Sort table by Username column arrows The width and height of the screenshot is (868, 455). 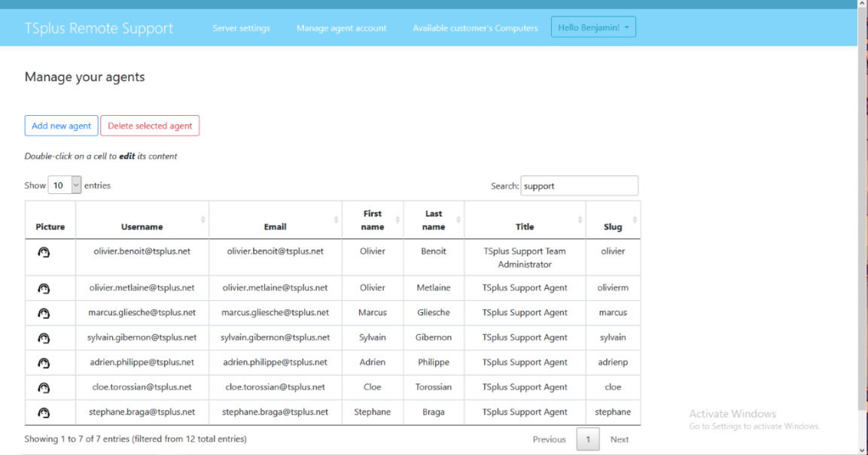203,220
